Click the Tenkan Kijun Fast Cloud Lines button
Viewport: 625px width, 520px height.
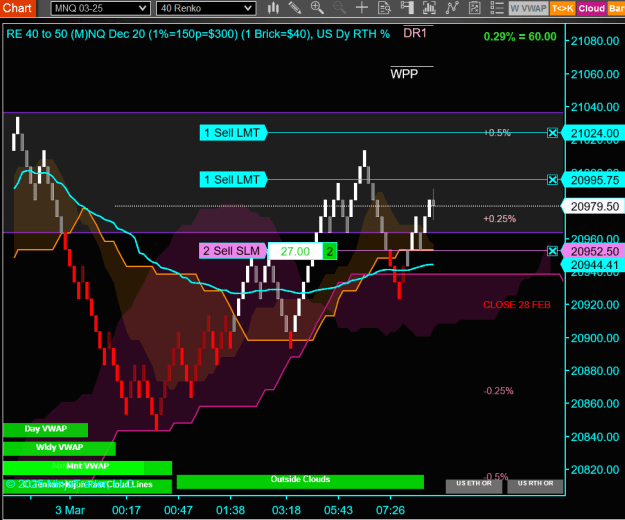(x=87, y=486)
